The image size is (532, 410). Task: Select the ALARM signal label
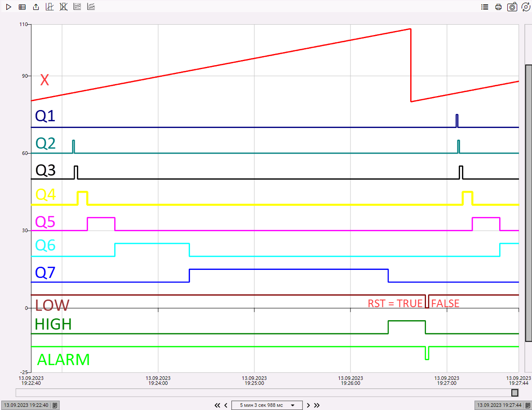[63, 359]
